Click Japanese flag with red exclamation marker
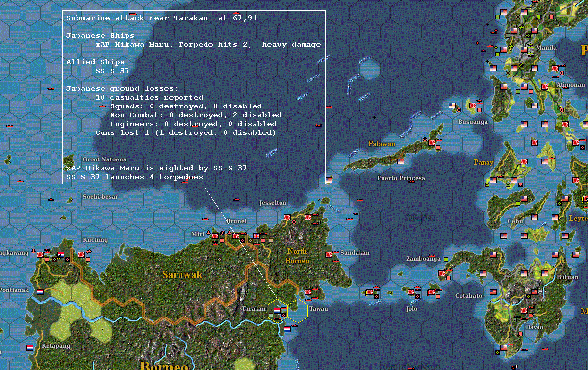Viewport: 588px width, 370px height. pyautogui.click(x=431, y=292)
